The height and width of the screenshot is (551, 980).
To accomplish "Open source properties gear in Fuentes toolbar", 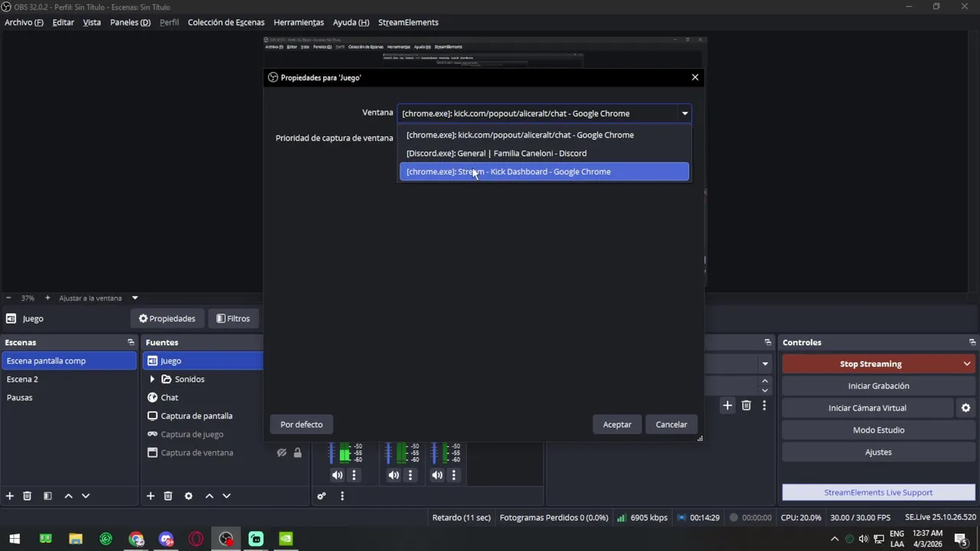I will click(x=188, y=496).
